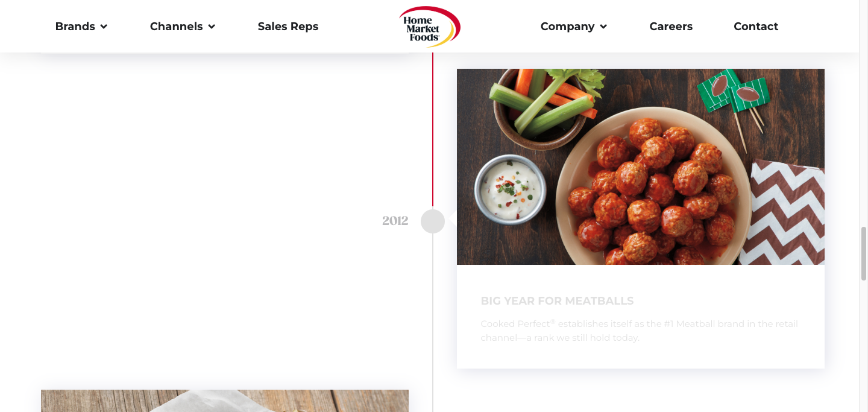
Task: Click the vertical page scrollbar thumb
Action: click(x=863, y=253)
